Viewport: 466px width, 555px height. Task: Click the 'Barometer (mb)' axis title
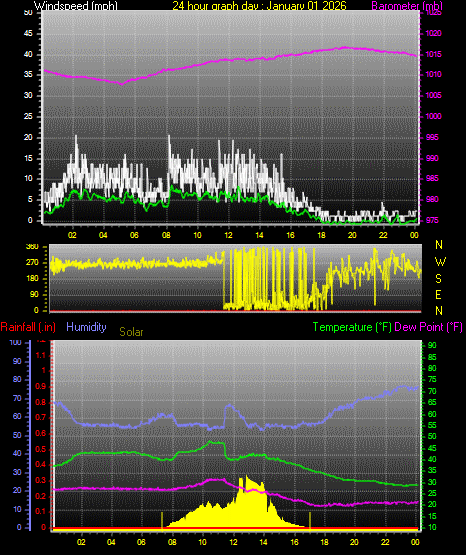point(407,6)
